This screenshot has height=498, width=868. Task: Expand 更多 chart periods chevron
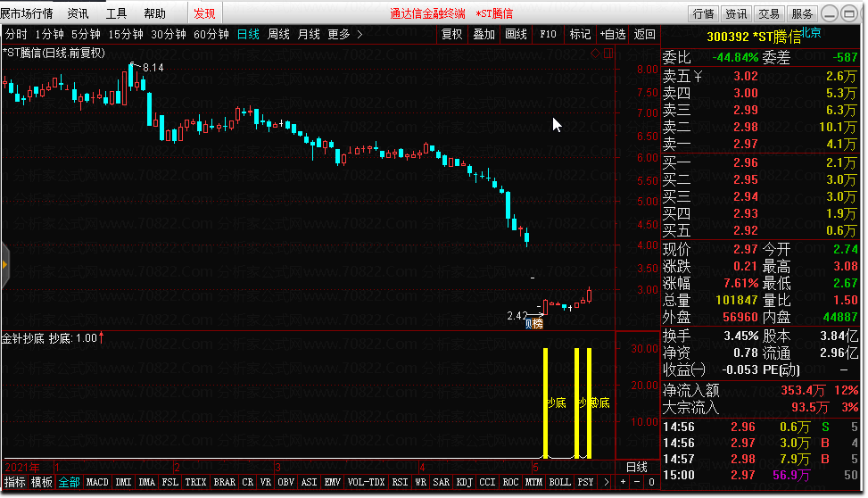(360, 34)
